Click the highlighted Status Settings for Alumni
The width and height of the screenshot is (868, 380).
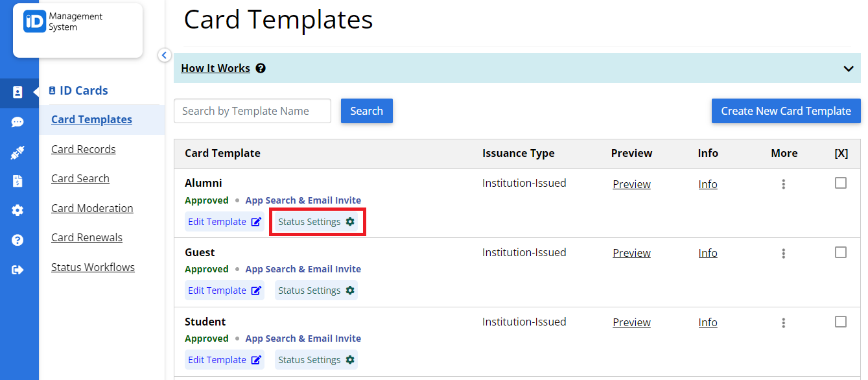tap(317, 221)
